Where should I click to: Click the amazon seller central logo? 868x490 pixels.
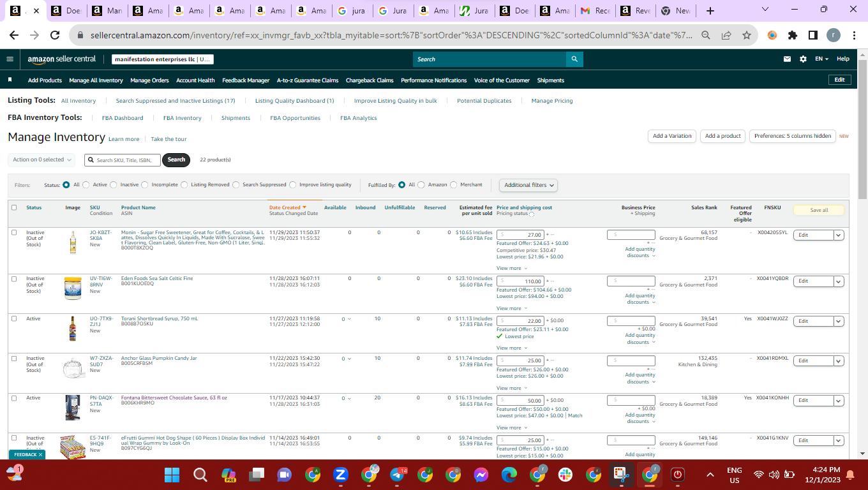62,59
